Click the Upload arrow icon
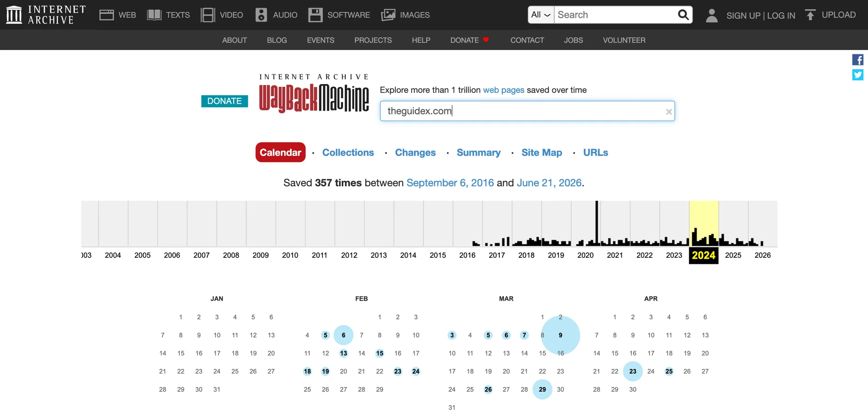The width and height of the screenshot is (868, 416). (x=811, y=15)
